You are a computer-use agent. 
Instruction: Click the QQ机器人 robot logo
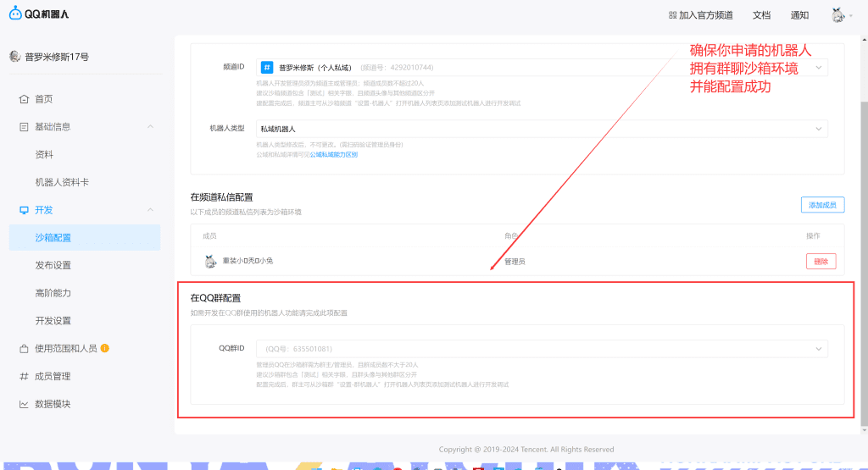(x=16, y=14)
